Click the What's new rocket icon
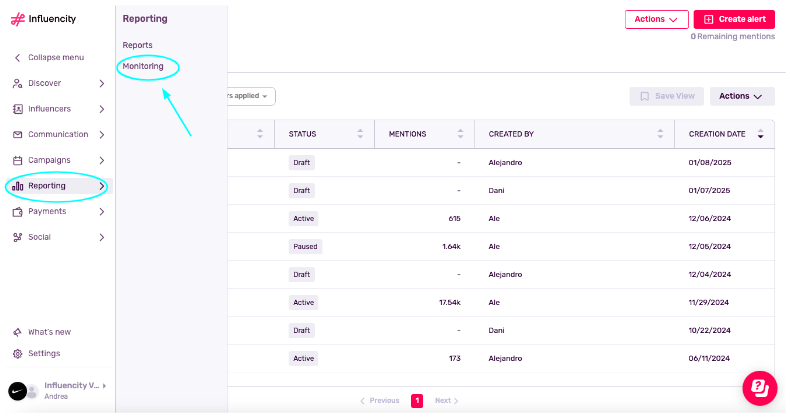The width and height of the screenshot is (790, 417). click(18, 332)
